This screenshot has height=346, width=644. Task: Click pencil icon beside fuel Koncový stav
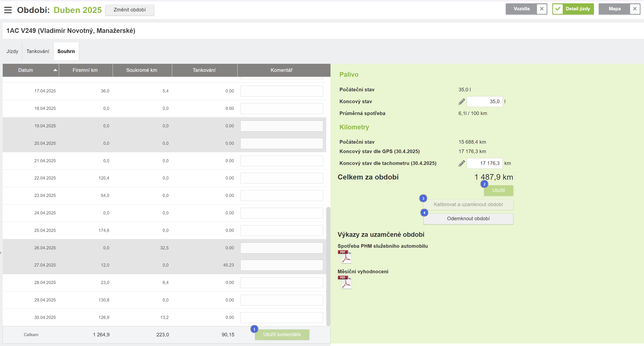point(462,101)
